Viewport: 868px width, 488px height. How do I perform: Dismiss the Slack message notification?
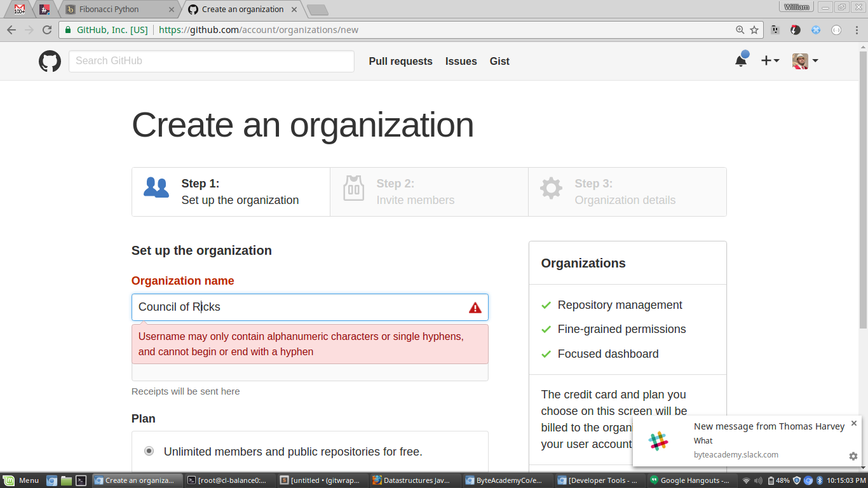tap(853, 423)
